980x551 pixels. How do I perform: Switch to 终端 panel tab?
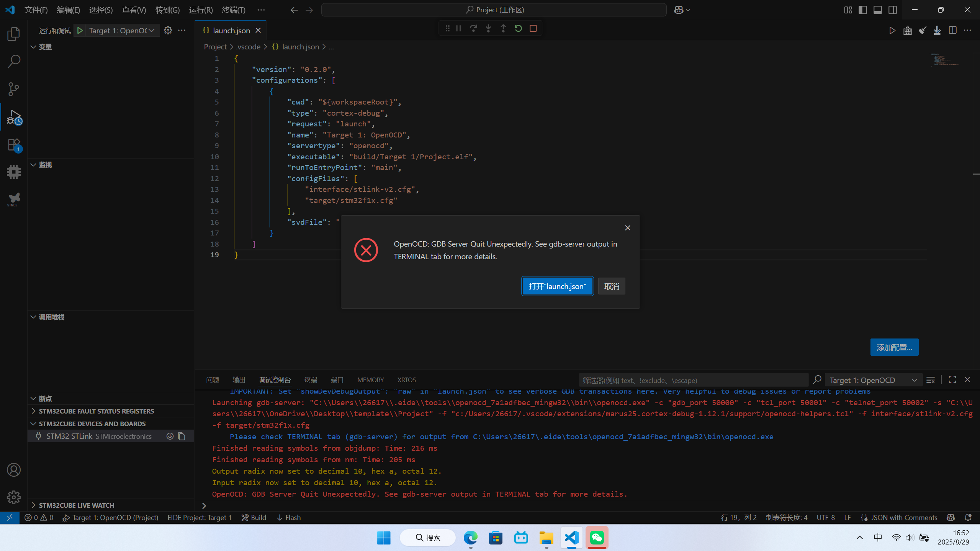311,380
